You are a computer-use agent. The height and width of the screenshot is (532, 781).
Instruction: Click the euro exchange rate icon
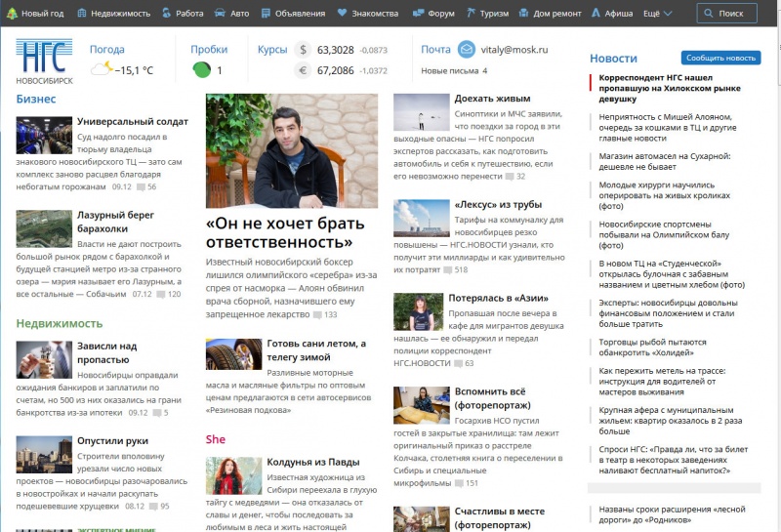click(302, 70)
